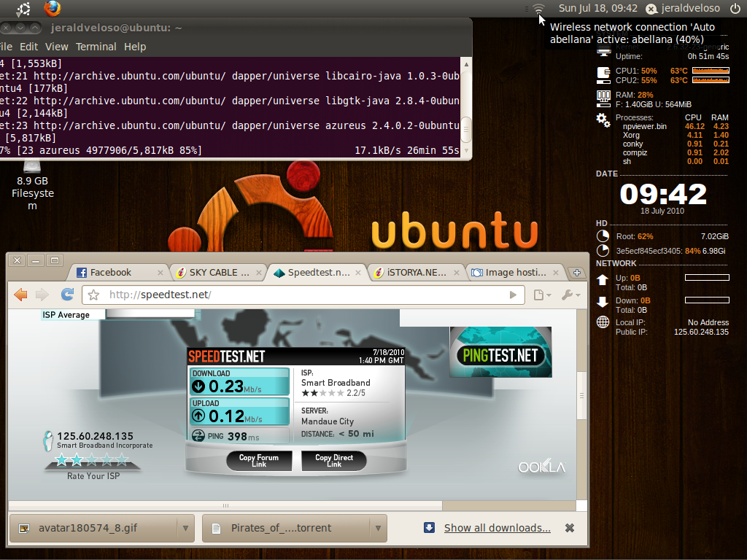
Task: Click the browser back arrow
Action: point(20,295)
